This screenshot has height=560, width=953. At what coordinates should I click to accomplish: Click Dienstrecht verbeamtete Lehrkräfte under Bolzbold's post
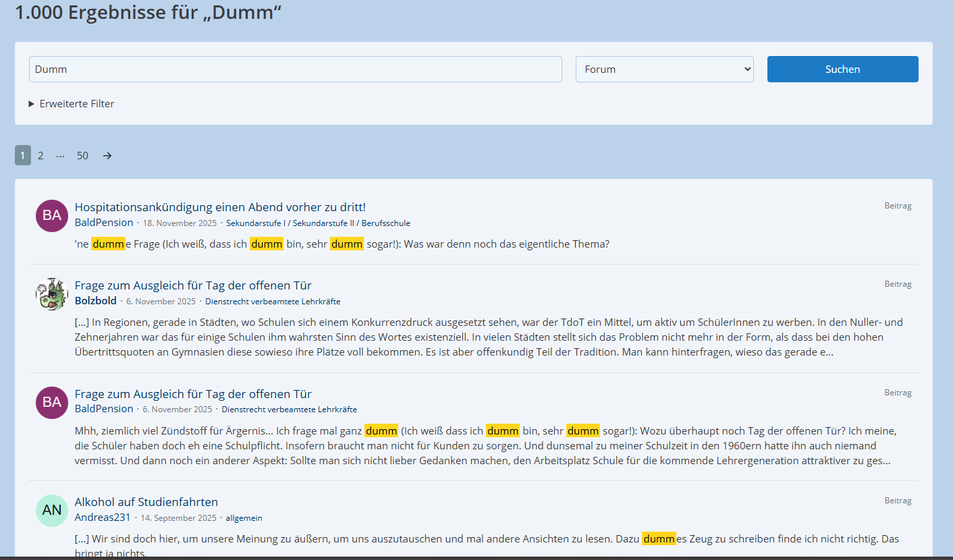coord(273,302)
